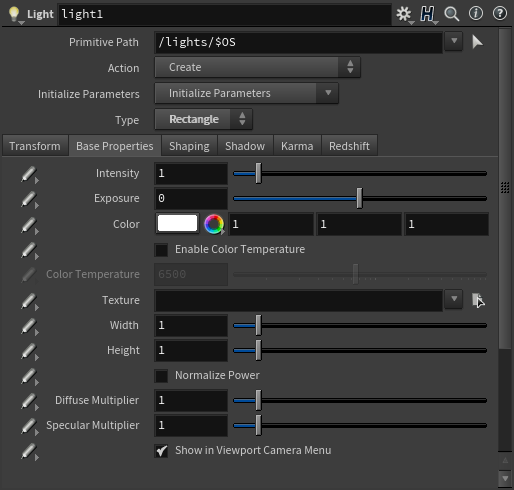Click the Texture file chooser icon
Screen dimensions: 514x490
click(478, 300)
